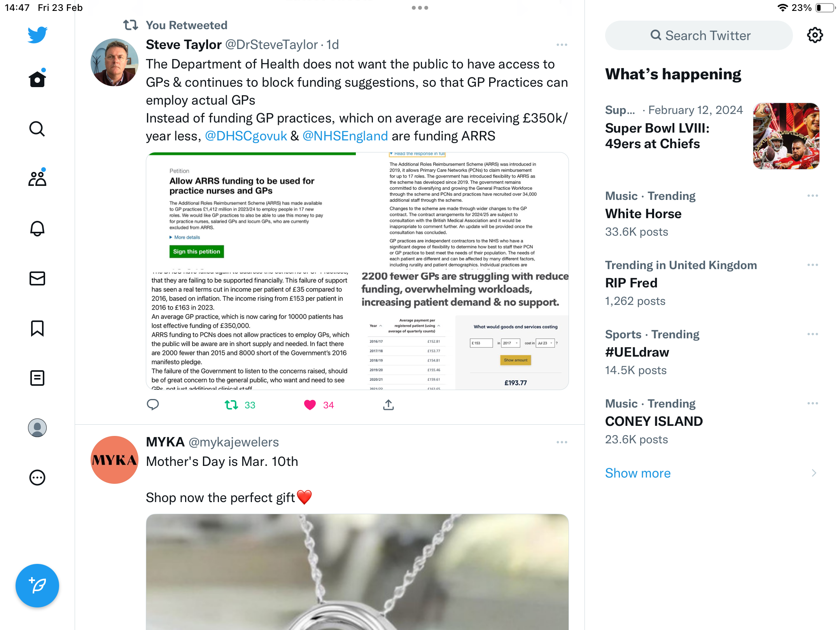Focus the Search Twitter field
The height and width of the screenshot is (630, 840).
pyautogui.click(x=699, y=35)
